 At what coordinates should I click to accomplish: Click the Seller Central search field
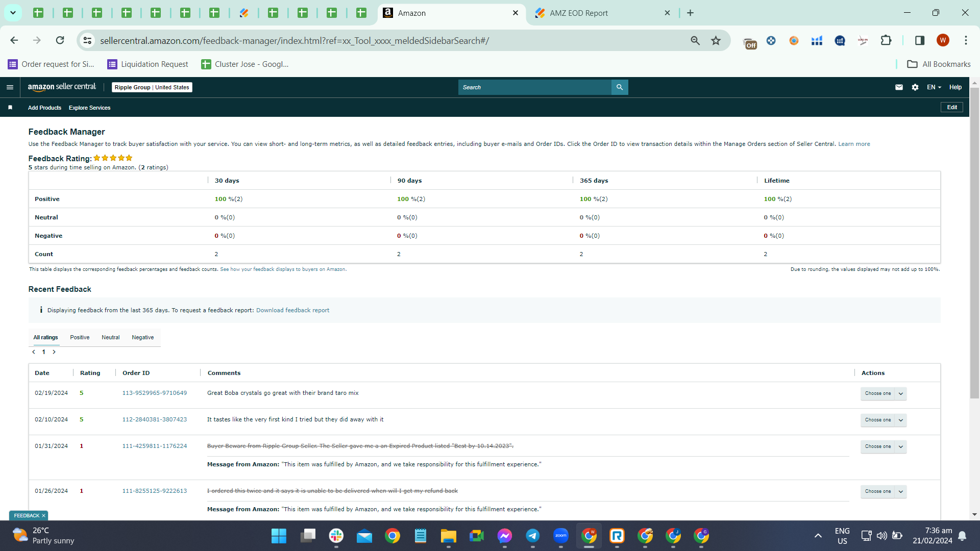pos(535,87)
